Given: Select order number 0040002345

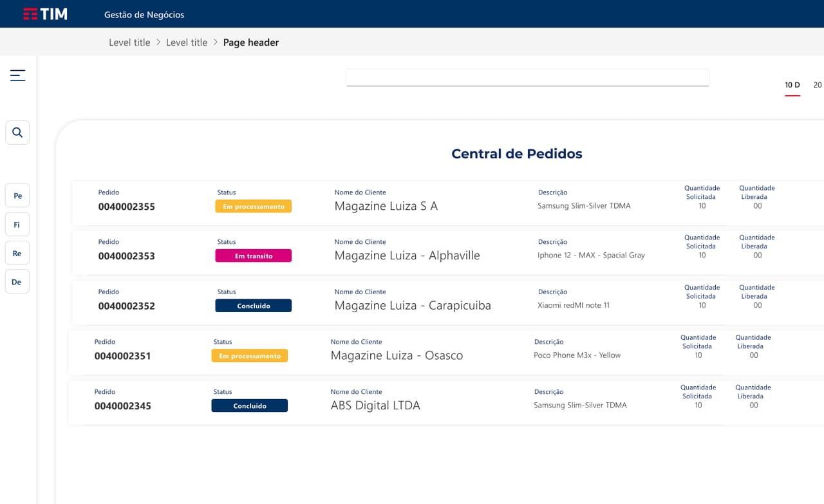Looking at the screenshot, I should [x=123, y=406].
